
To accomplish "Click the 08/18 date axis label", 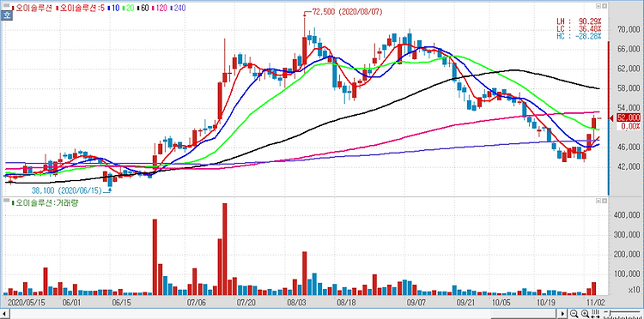I will tap(346, 302).
